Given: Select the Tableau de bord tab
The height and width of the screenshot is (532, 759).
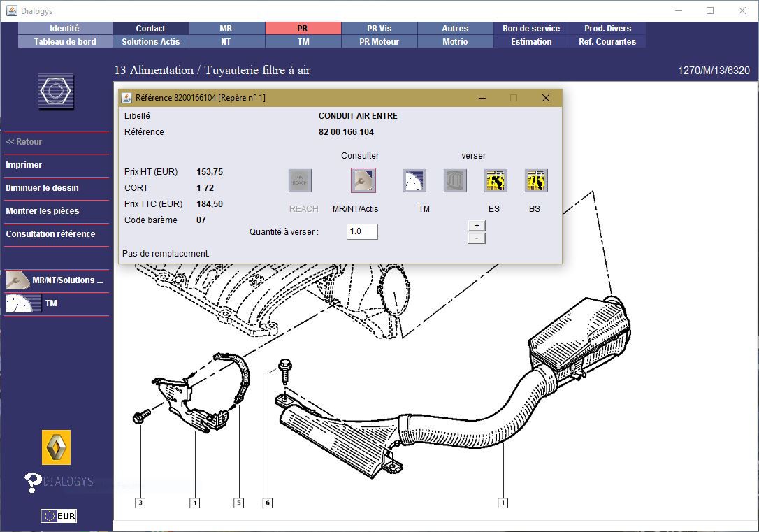Looking at the screenshot, I should tap(65, 42).
